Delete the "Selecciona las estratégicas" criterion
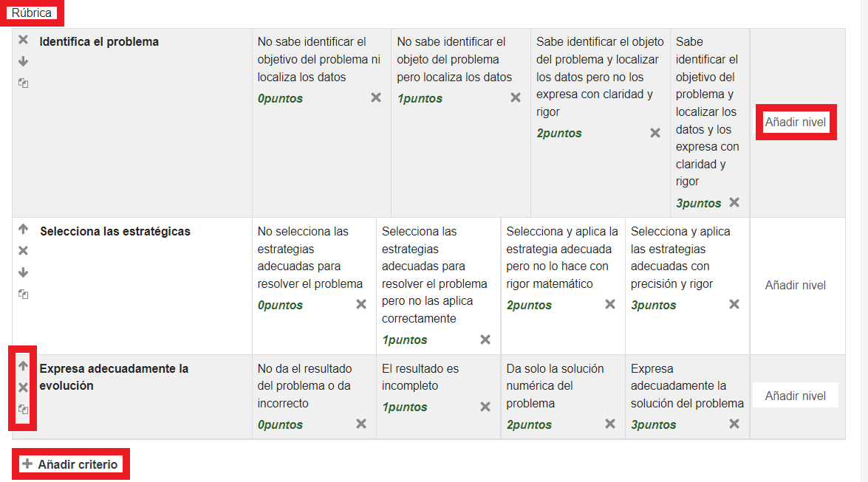This screenshot has height=482, width=868. click(x=23, y=251)
